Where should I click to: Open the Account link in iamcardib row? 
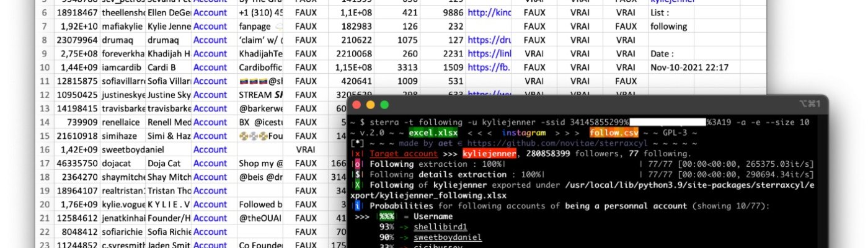pyautogui.click(x=210, y=67)
